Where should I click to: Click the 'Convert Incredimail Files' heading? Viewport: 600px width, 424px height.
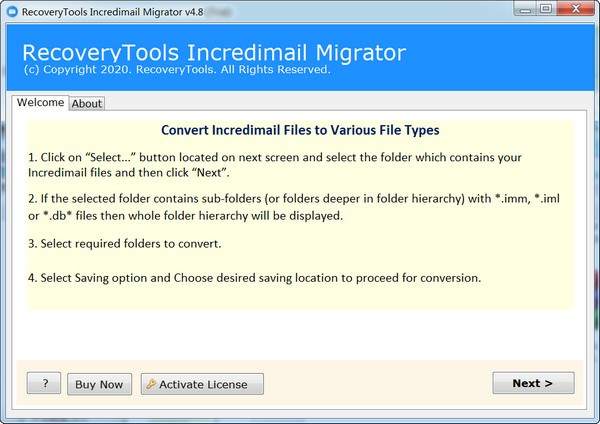pos(300,130)
